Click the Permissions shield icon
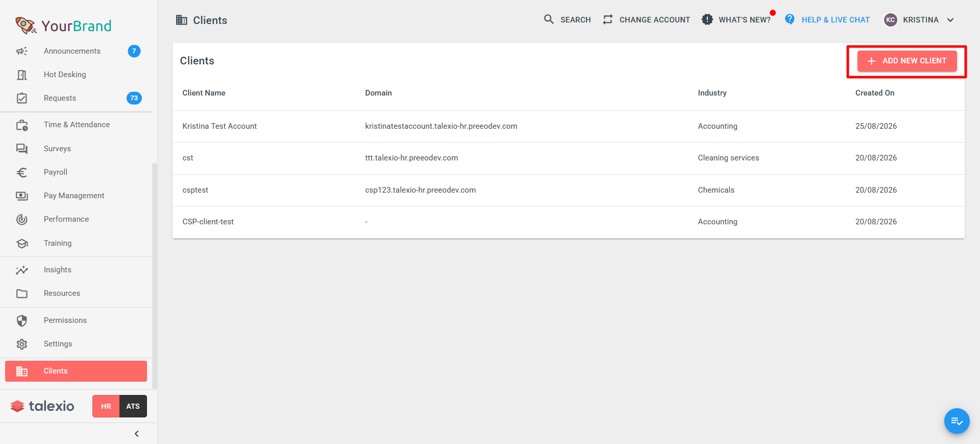 point(22,320)
